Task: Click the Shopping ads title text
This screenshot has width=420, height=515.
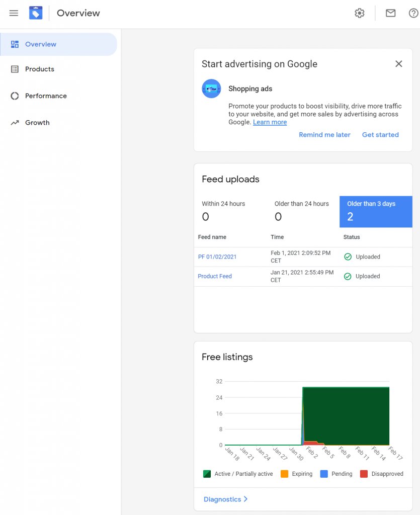Action: [250, 89]
